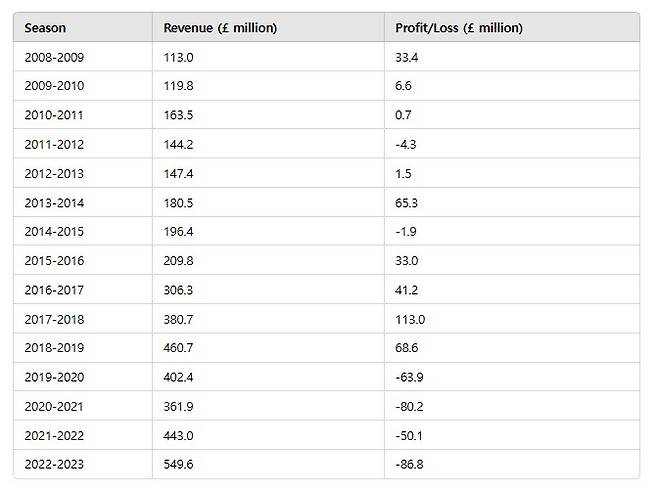Click the 2018-2019 season cell

pyautogui.click(x=55, y=348)
